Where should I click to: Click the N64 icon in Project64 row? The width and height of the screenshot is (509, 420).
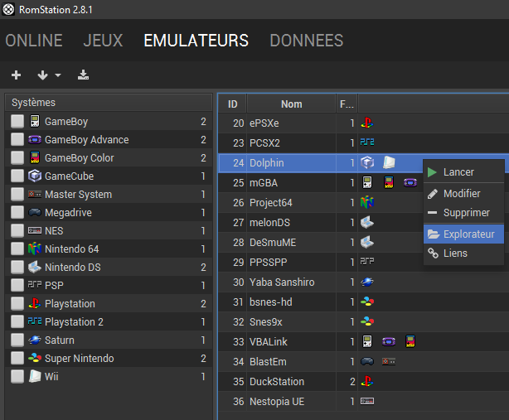367,202
